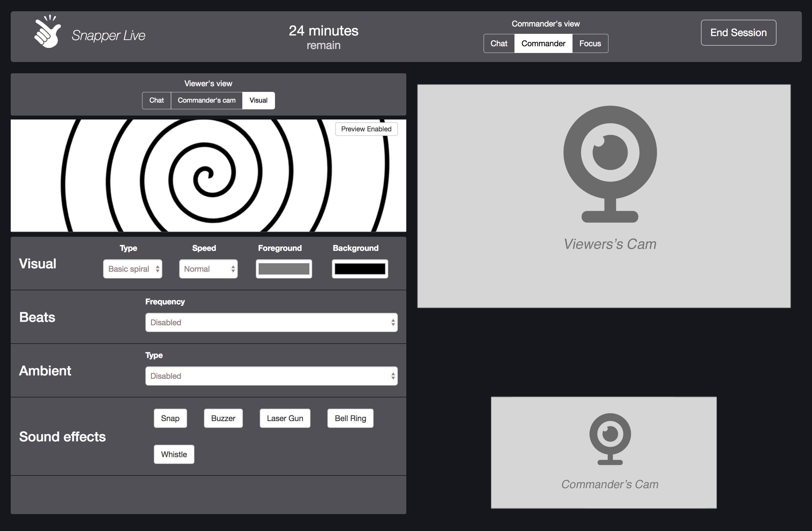The width and height of the screenshot is (812, 531).
Task: Expand the Ambient Type dropdown
Action: (271, 376)
